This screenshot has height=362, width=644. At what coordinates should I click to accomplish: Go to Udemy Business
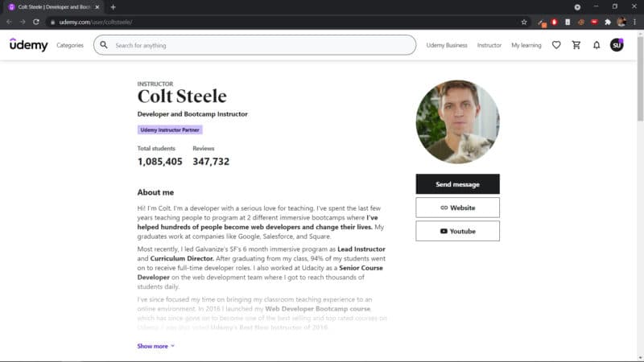[x=447, y=45]
